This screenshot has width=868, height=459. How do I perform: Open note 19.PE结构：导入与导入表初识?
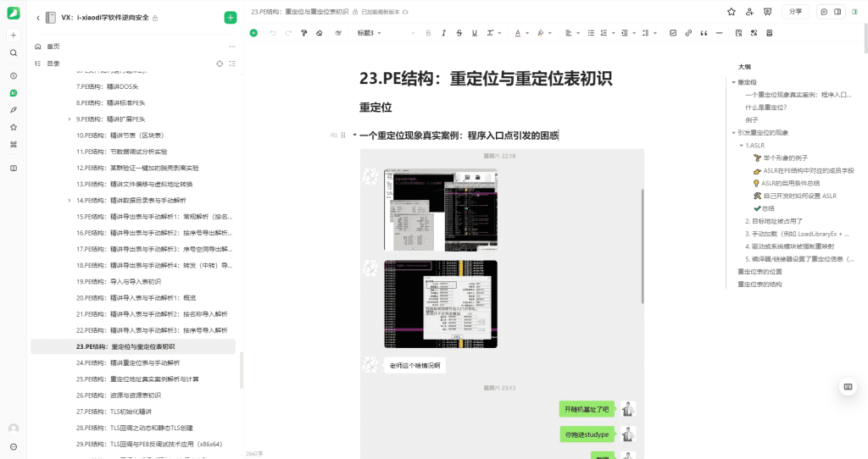[x=119, y=281]
